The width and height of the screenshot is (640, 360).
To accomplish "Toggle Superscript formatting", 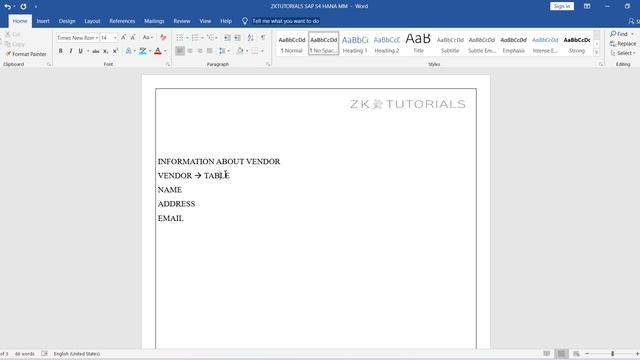I will pyautogui.click(x=116, y=51).
